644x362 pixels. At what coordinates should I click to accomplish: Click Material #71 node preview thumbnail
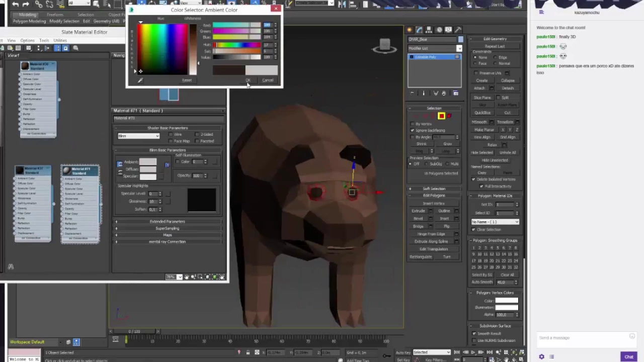pyautogui.click(x=66, y=171)
